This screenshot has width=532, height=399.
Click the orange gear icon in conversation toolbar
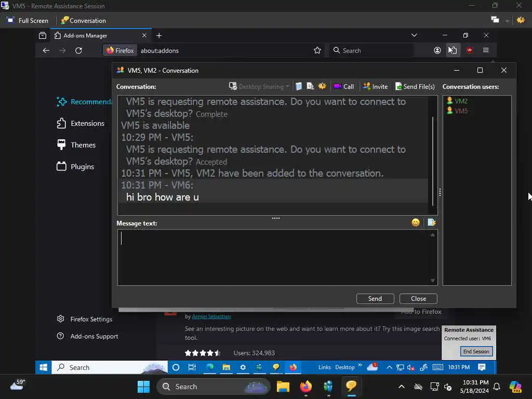[x=322, y=86]
